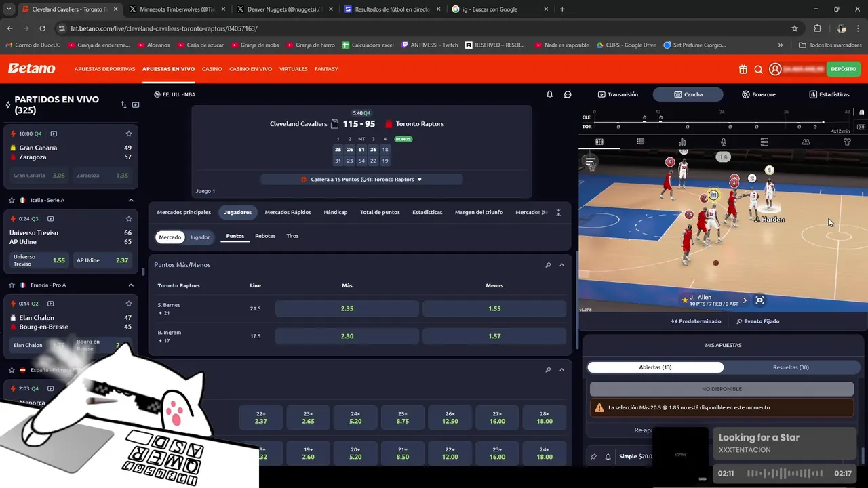This screenshot has width=868, height=488.
Task: Click the bar chart icon in the tracker toolbar
Action: (x=682, y=142)
